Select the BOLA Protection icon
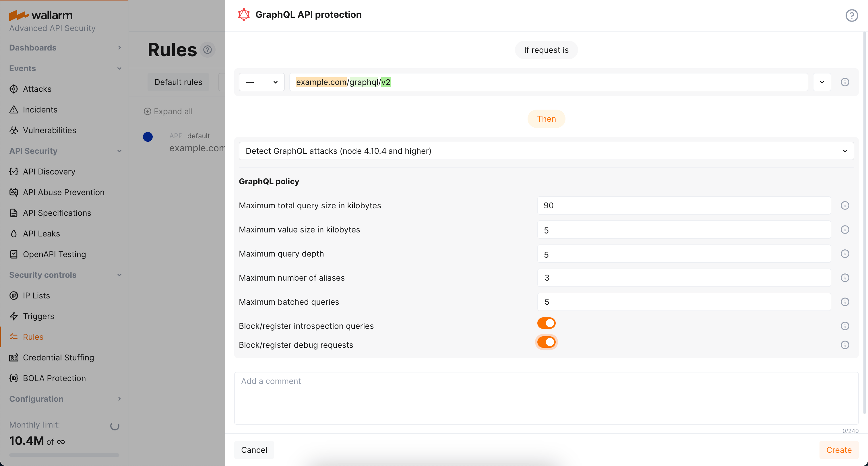Screen dimensions: 868x466 tap(13, 378)
